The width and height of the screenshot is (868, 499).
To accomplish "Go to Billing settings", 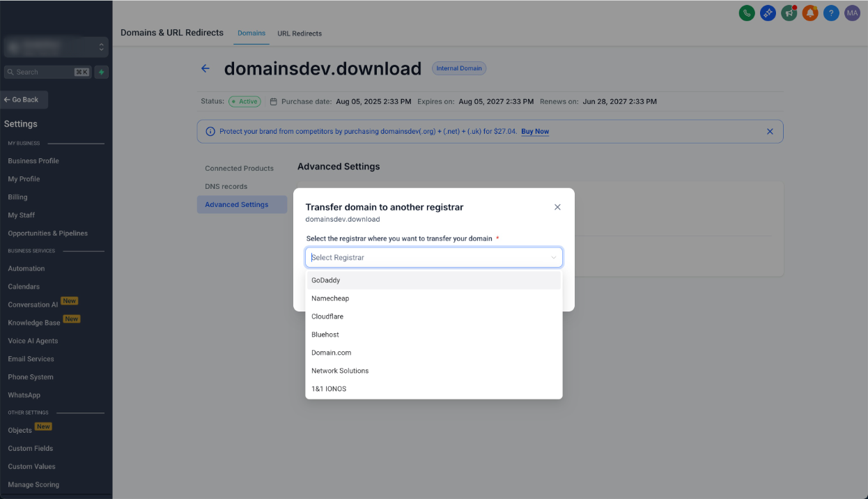I will pyautogui.click(x=17, y=197).
